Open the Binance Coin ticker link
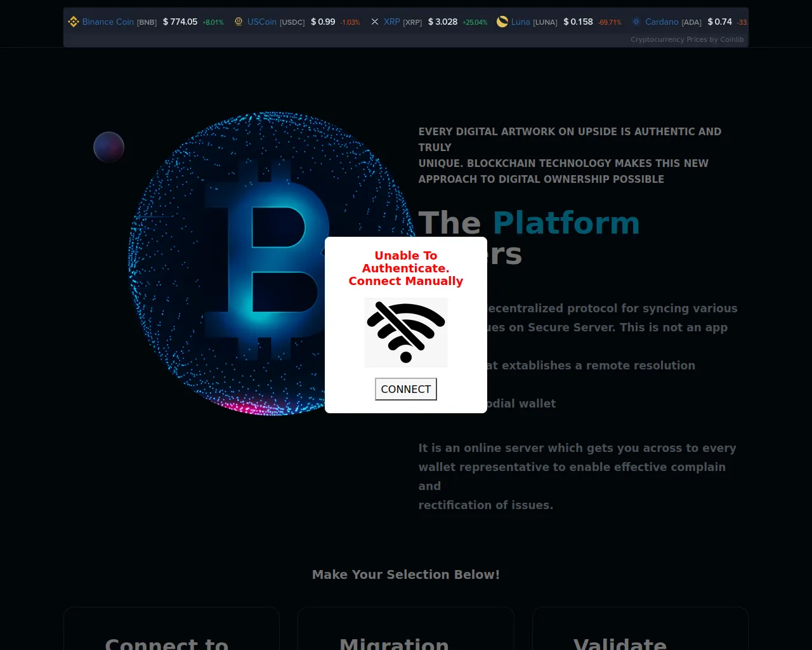812x650 pixels. click(108, 22)
